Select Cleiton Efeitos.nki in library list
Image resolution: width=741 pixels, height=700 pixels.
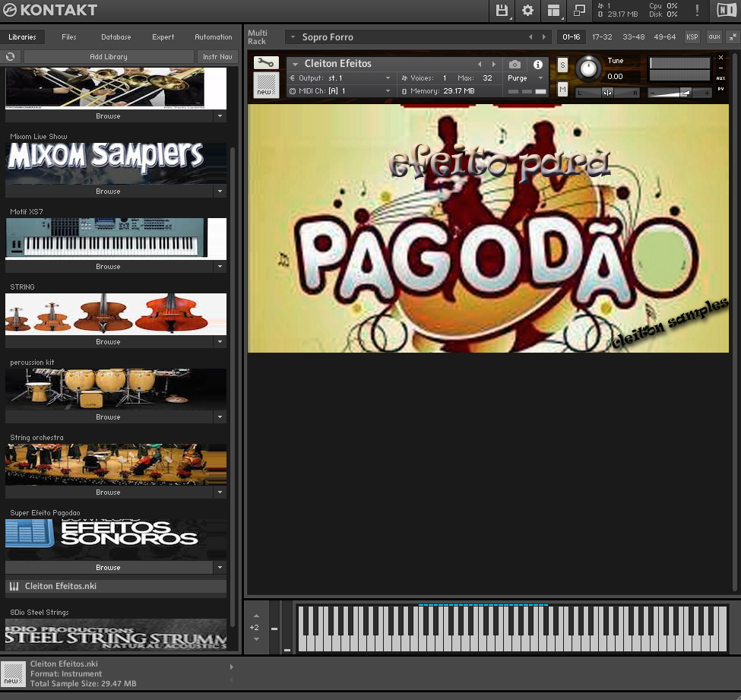tap(116, 587)
